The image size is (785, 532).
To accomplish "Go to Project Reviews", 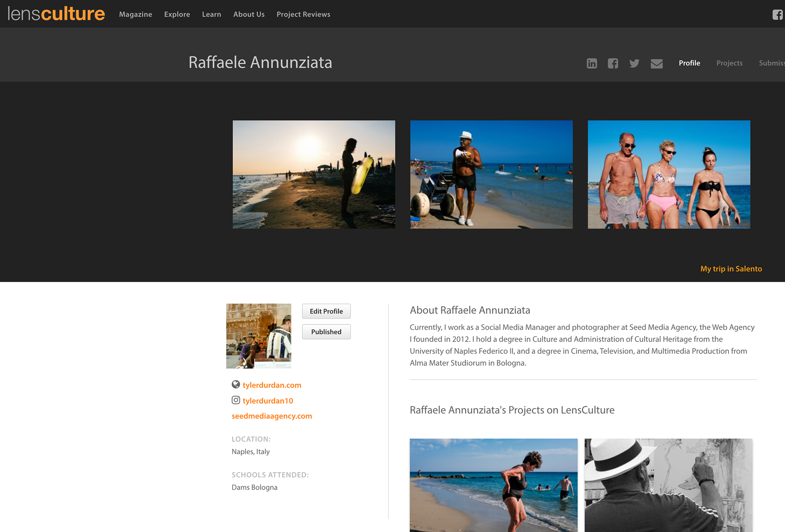I will click(x=303, y=14).
